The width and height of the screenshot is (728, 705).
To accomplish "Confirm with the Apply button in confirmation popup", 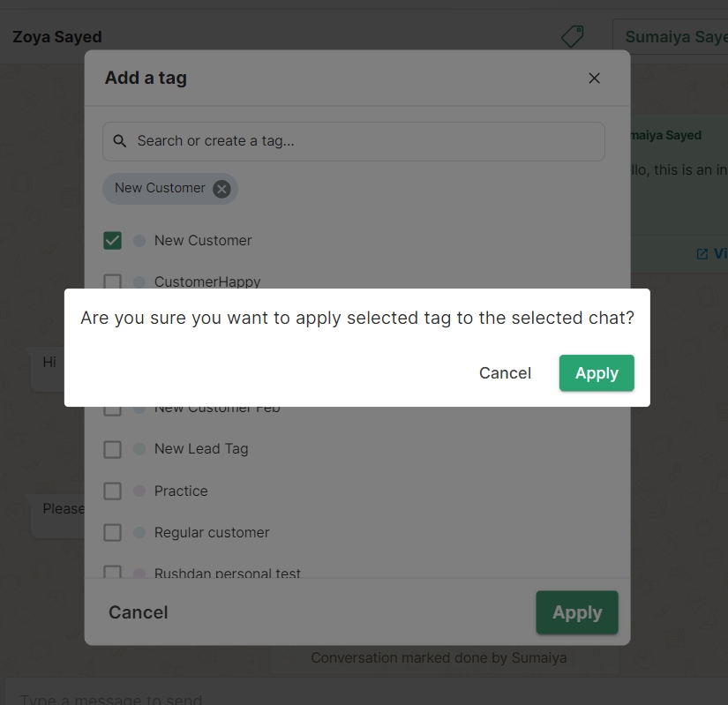I will pyautogui.click(x=597, y=373).
